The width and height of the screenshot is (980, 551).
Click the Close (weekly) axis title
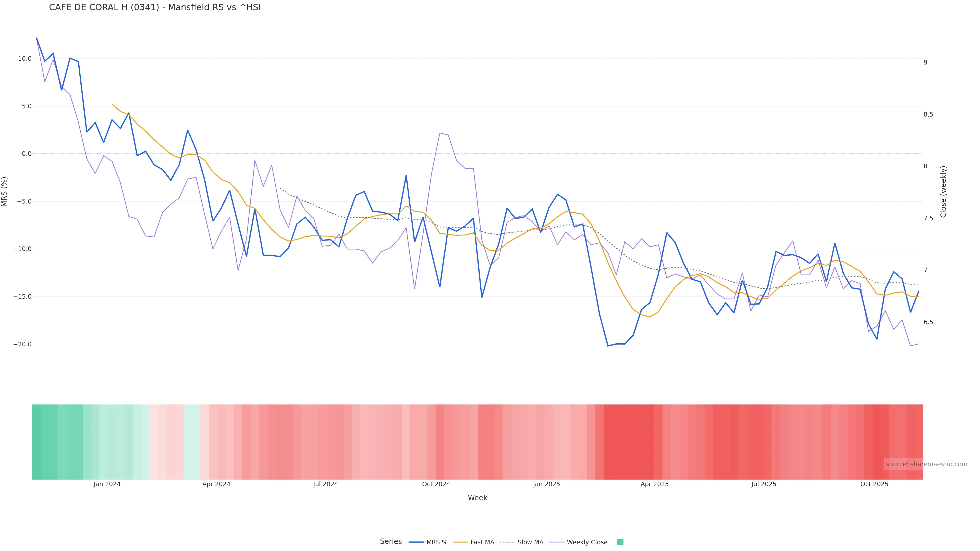(943, 192)
